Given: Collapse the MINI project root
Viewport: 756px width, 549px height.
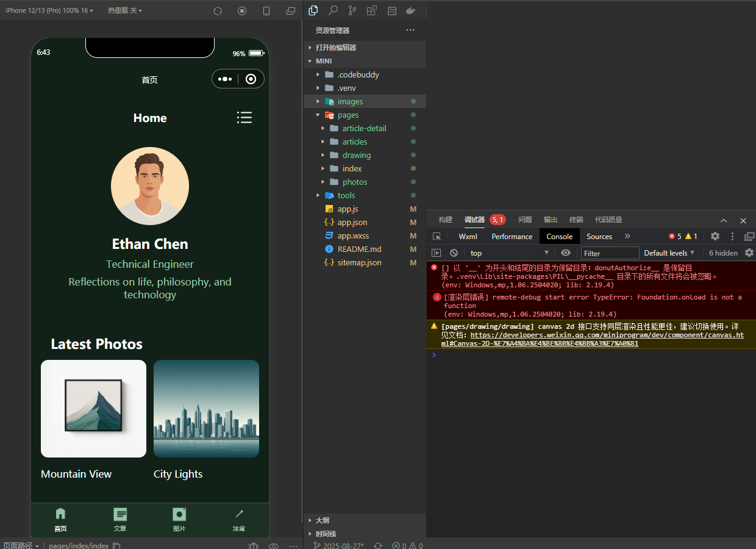Looking at the screenshot, I should click(x=365, y=61).
